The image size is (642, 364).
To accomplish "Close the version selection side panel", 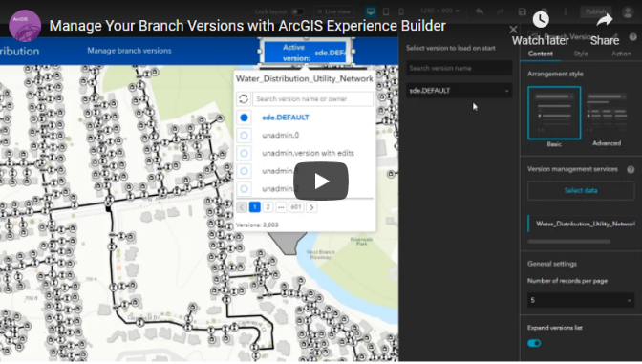I will point(513,30).
